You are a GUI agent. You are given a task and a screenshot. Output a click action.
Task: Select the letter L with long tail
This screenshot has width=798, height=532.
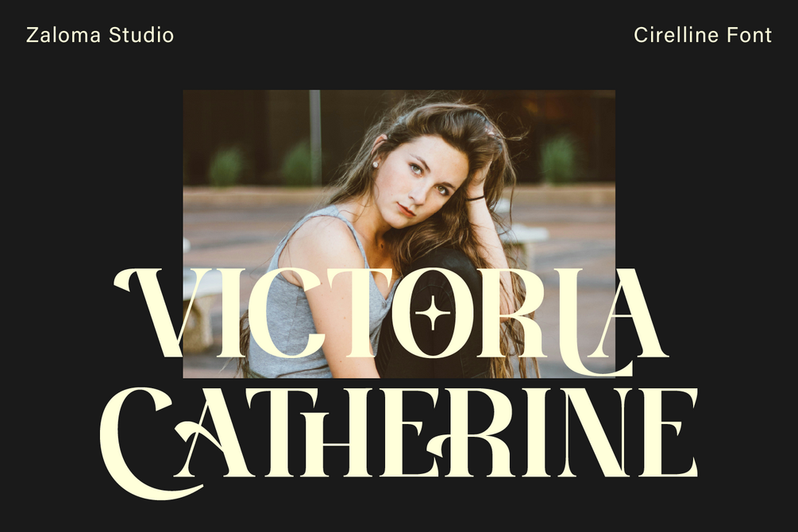[596, 323]
